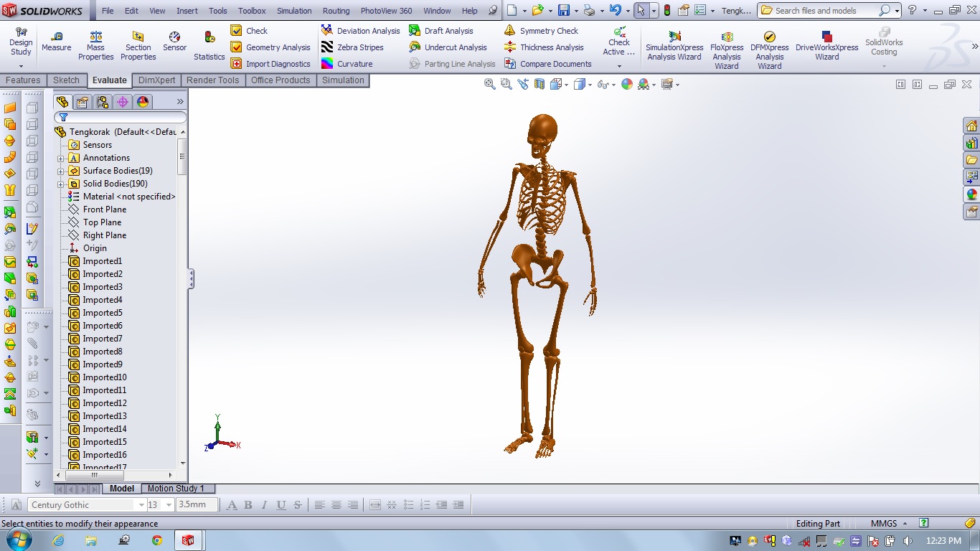Expand the Solid Bodies(190) folder
The height and width of the screenshot is (551, 980).
tap(61, 184)
